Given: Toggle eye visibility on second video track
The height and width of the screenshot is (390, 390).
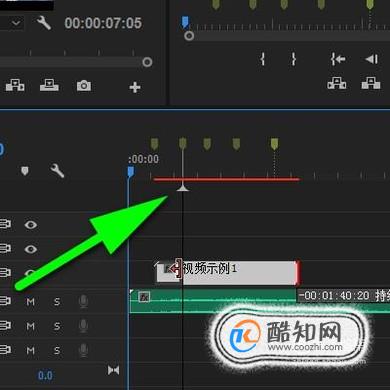Looking at the screenshot, I should (31, 249).
